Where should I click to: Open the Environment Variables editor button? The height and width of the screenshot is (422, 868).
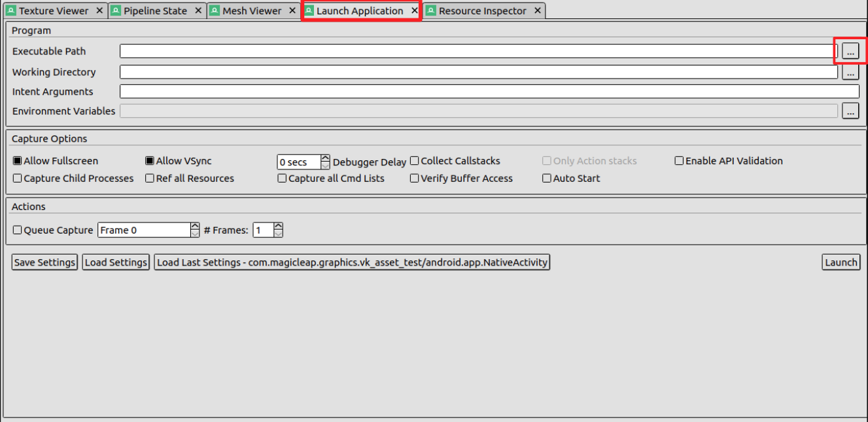(850, 111)
